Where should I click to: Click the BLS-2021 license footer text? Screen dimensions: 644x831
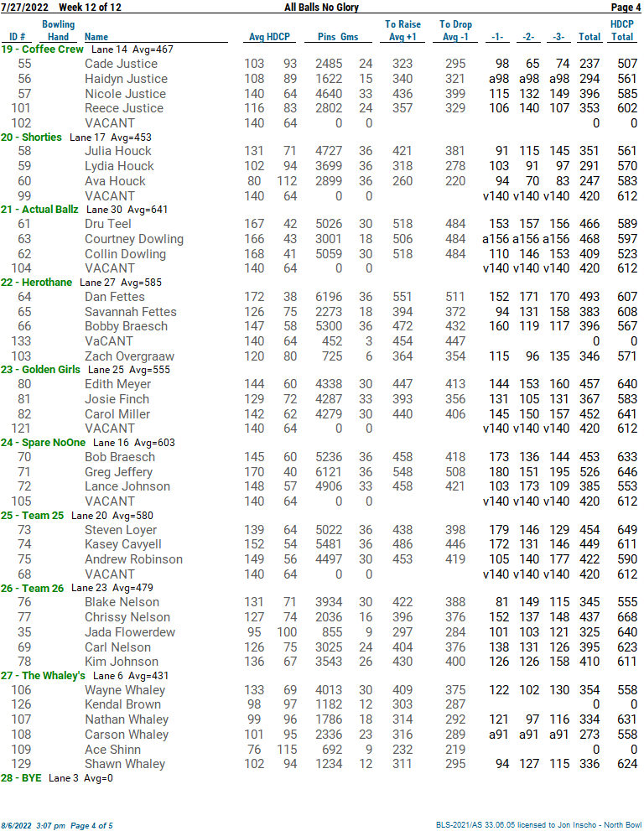538,826
